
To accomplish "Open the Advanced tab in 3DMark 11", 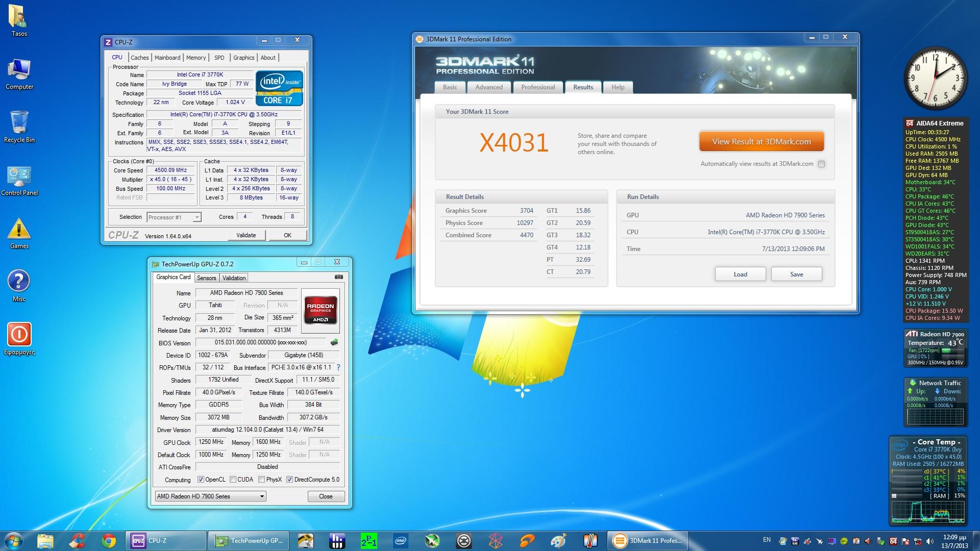I will click(x=489, y=87).
